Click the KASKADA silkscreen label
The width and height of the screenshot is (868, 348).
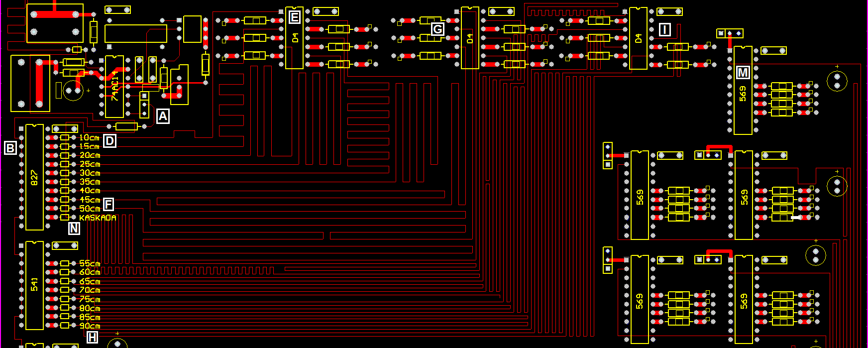tap(98, 218)
